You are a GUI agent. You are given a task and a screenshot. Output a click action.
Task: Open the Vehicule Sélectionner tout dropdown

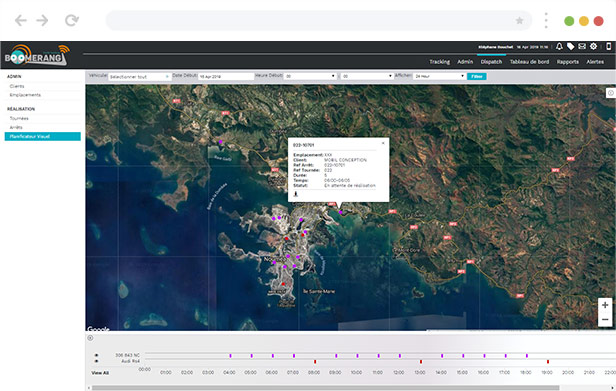(139, 77)
